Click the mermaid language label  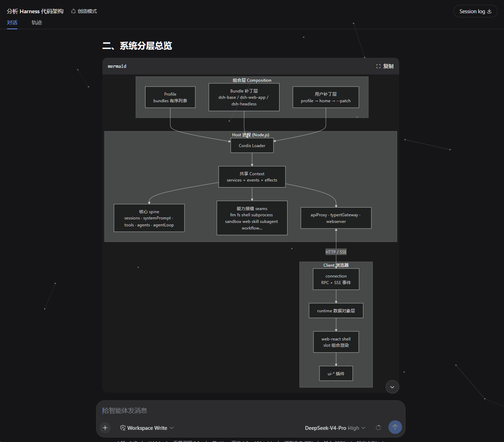117,66
